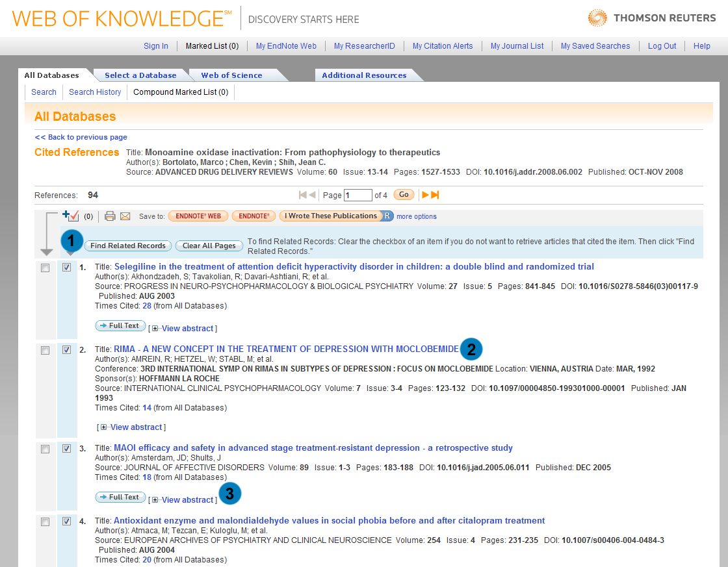Screen dimensions: 728x567
Task: Click Log Out link
Action: coord(662,46)
